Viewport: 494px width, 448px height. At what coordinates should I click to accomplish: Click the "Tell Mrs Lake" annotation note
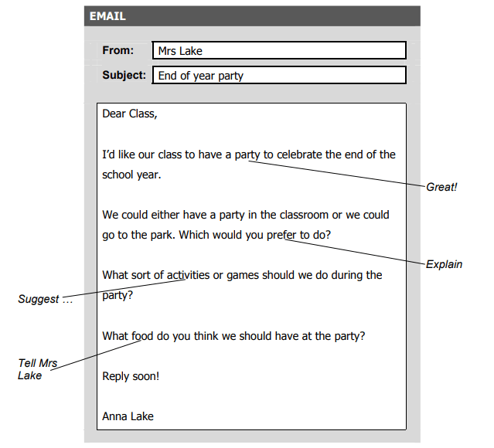(x=37, y=369)
